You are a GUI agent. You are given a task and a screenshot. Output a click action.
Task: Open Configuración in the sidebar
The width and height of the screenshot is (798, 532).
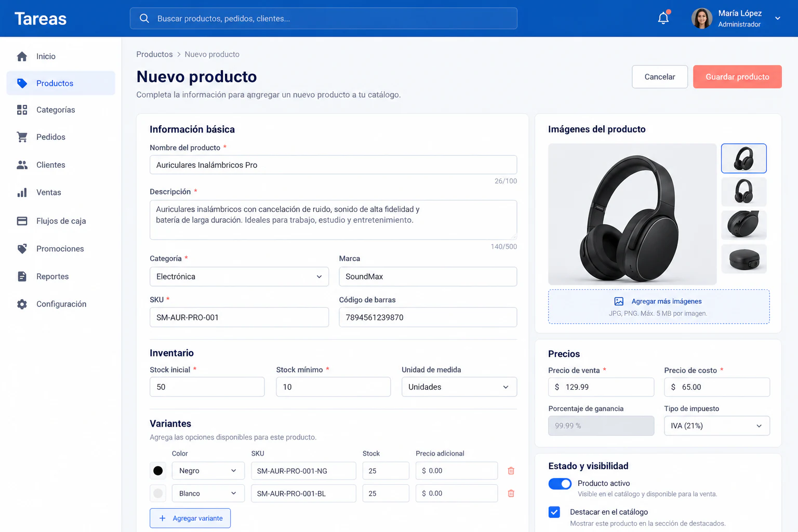click(61, 304)
